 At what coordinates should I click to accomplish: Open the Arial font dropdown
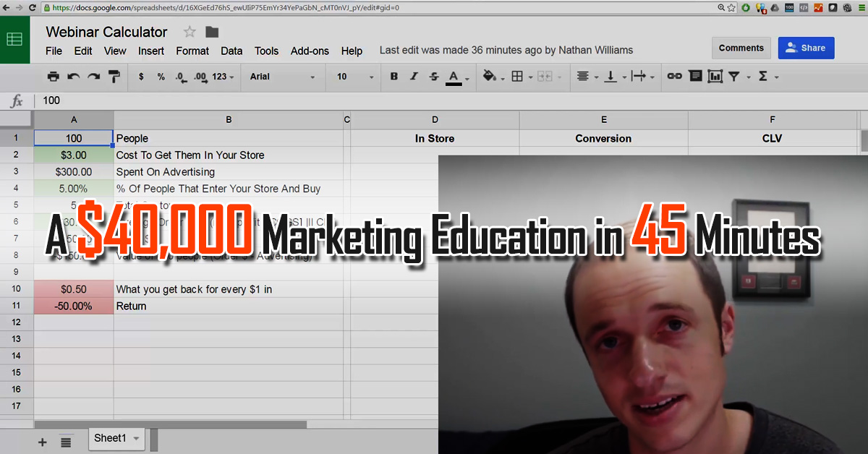282,77
